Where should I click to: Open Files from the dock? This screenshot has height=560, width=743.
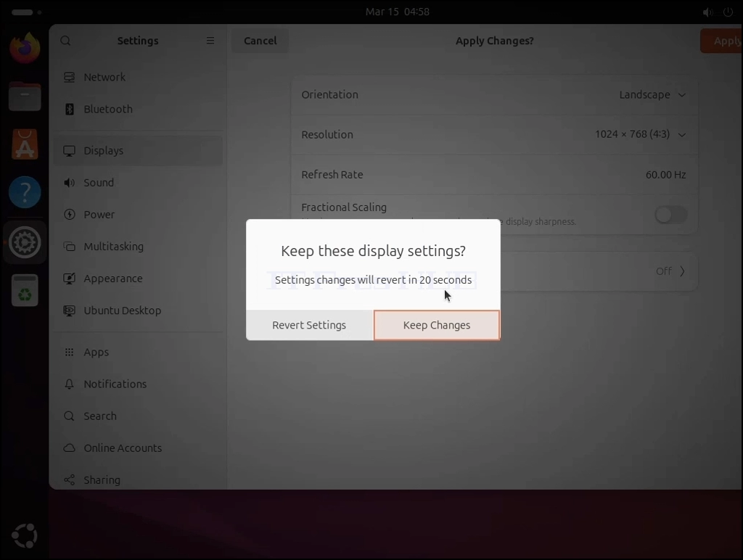[25, 96]
